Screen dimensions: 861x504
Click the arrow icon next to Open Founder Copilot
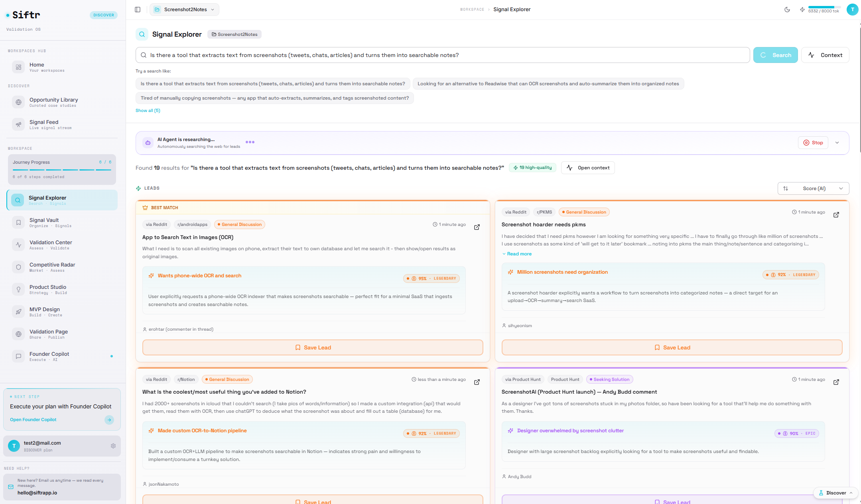tap(109, 420)
